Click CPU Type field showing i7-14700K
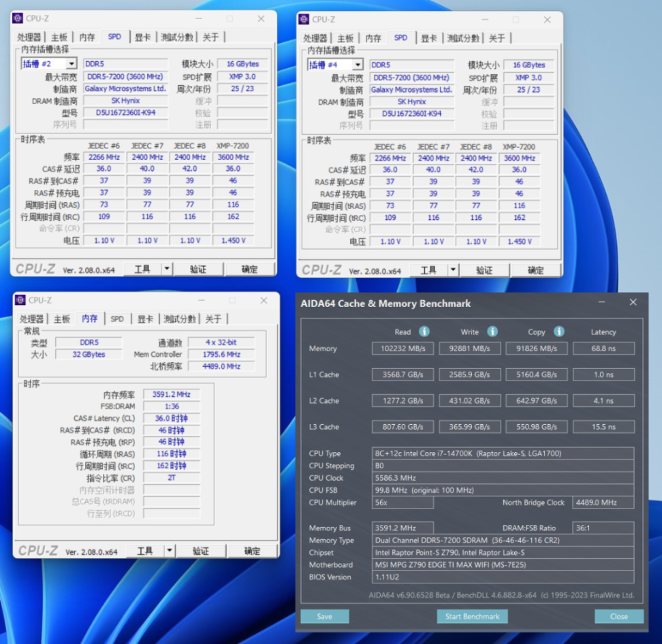Image resolution: width=662 pixels, height=644 pixels. pos(503,453)
